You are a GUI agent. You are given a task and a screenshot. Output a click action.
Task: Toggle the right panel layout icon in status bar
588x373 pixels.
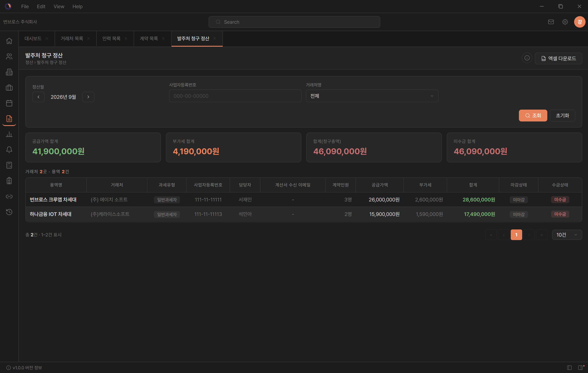(x=581, y=368)
